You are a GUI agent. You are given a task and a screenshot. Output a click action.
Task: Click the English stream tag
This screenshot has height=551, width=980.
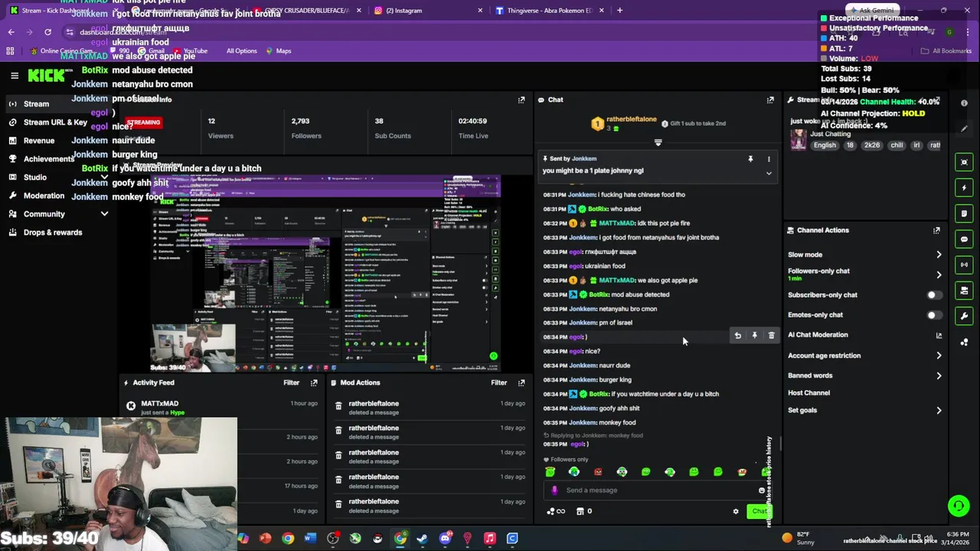pos(825,145)
